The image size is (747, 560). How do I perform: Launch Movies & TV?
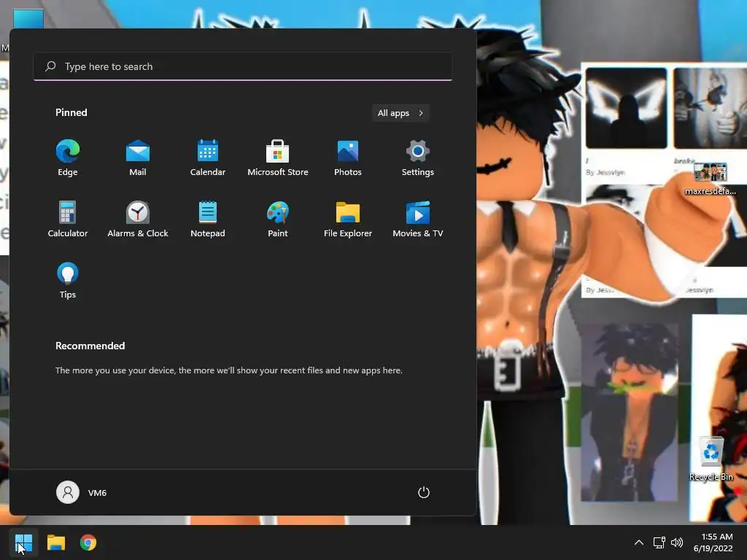click(x=418, y=219)
